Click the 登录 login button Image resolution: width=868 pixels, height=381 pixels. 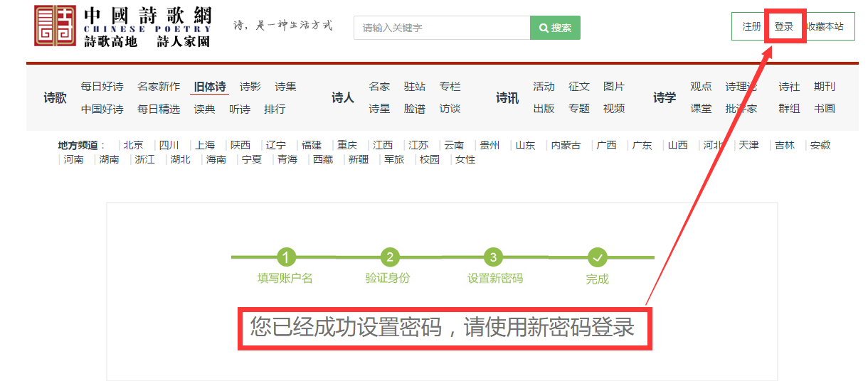pyautogui.click(x=784, y=26)
